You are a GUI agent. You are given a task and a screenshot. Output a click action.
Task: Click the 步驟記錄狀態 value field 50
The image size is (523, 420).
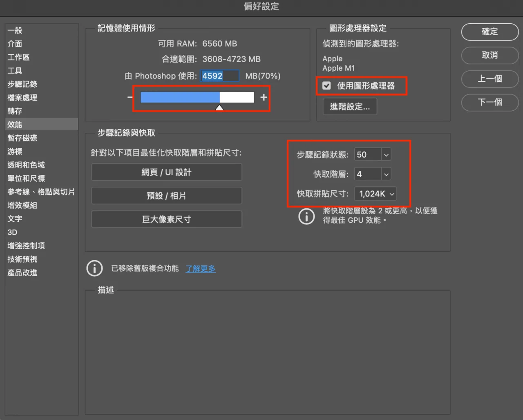(x=368, y=155)
